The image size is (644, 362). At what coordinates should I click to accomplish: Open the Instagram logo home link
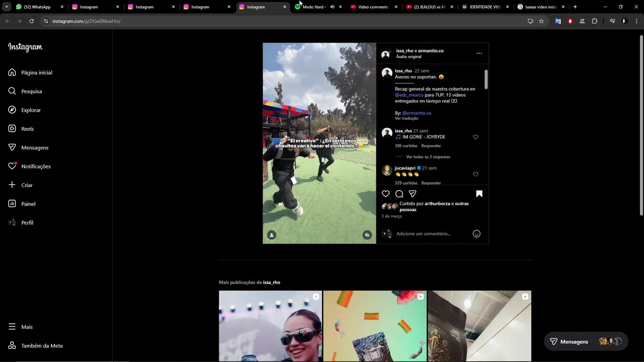point(25,47)
